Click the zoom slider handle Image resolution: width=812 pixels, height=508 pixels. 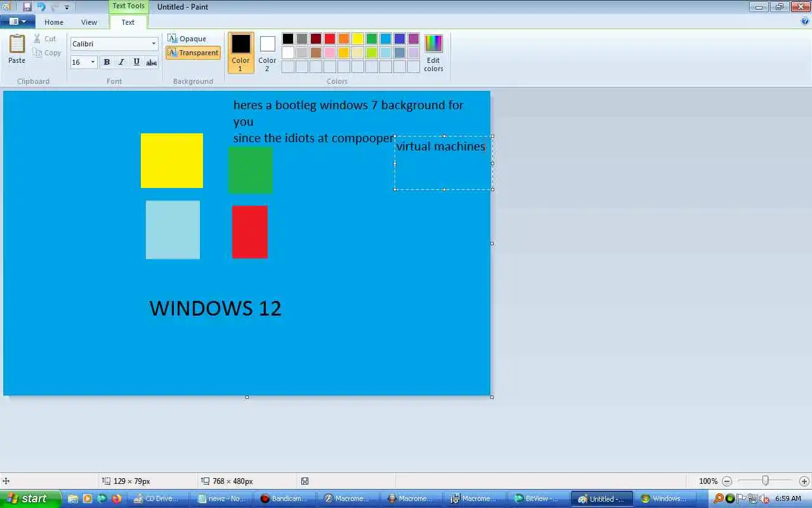pos(766,481)
